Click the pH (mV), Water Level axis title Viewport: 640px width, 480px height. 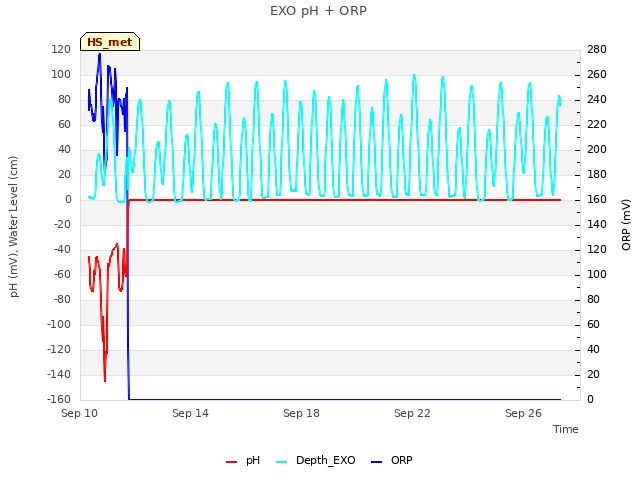tap(14, 227)
